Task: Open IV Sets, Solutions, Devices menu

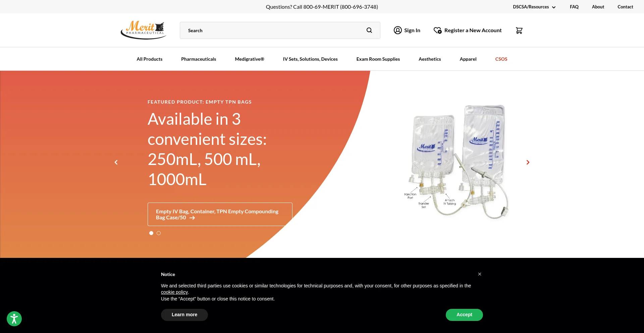Action: (x=310, y=59)
